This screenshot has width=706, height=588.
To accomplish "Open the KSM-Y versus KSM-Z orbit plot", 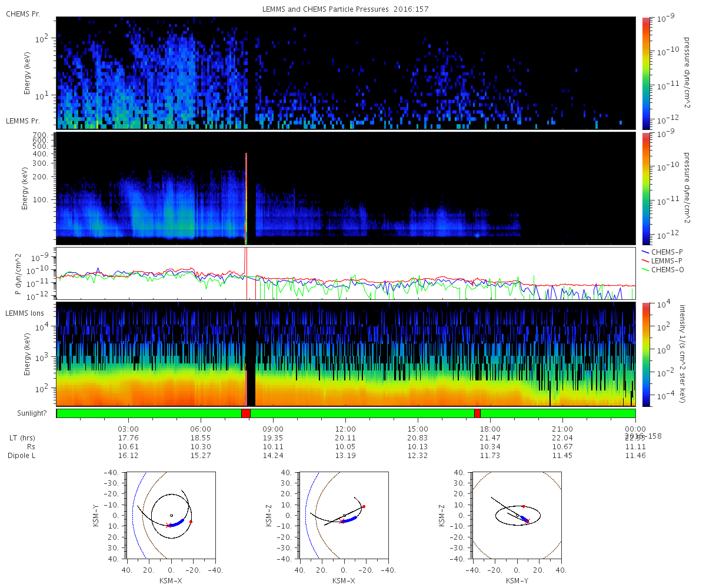I will tap(517, 516).
